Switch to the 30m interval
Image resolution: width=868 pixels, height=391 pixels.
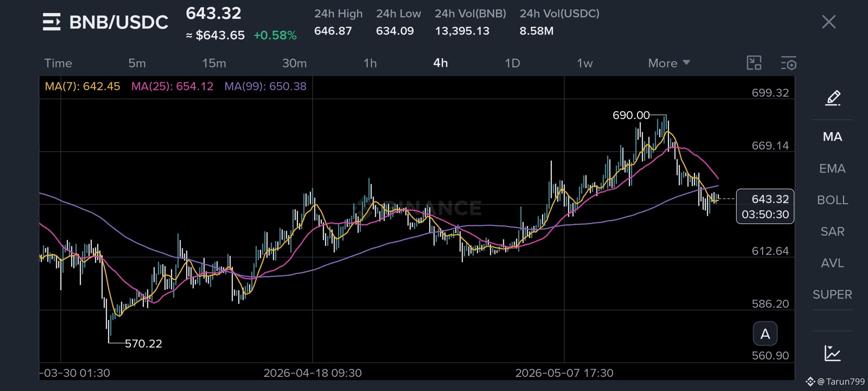click(294, 63)
